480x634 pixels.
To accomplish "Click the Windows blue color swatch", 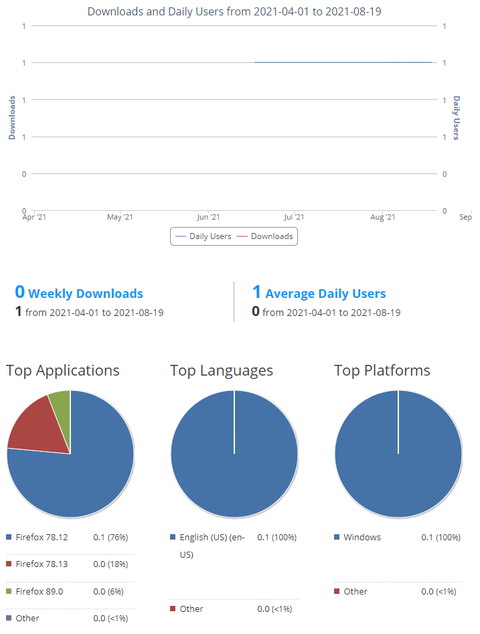I will tap(337, 537).
